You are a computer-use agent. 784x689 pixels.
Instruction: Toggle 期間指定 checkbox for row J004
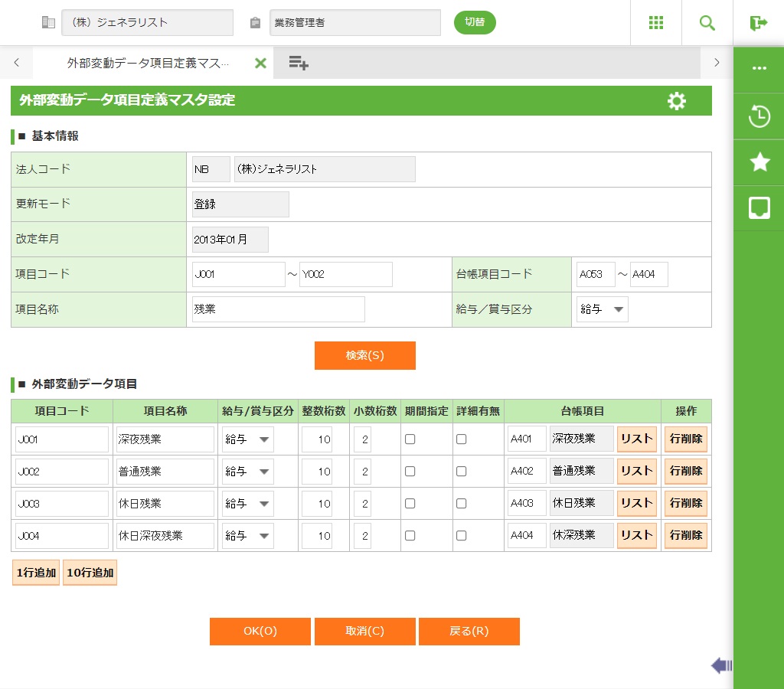click(x=410, y=536)
